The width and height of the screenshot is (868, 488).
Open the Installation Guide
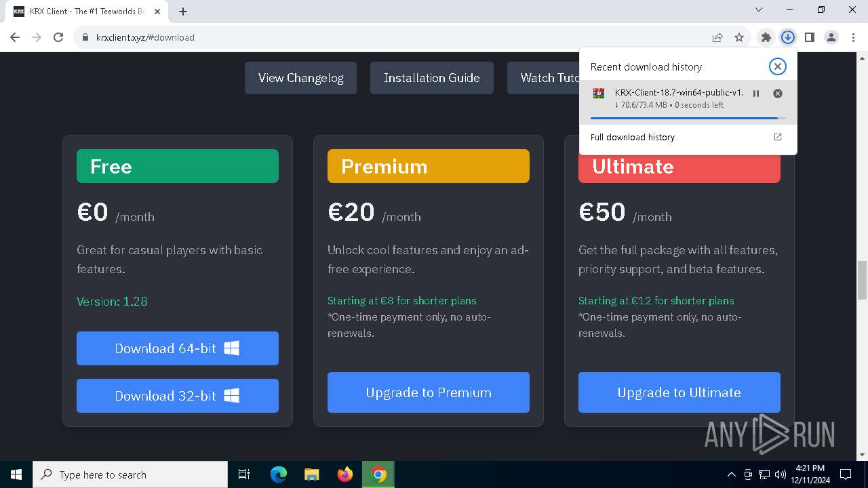point(431,77)
